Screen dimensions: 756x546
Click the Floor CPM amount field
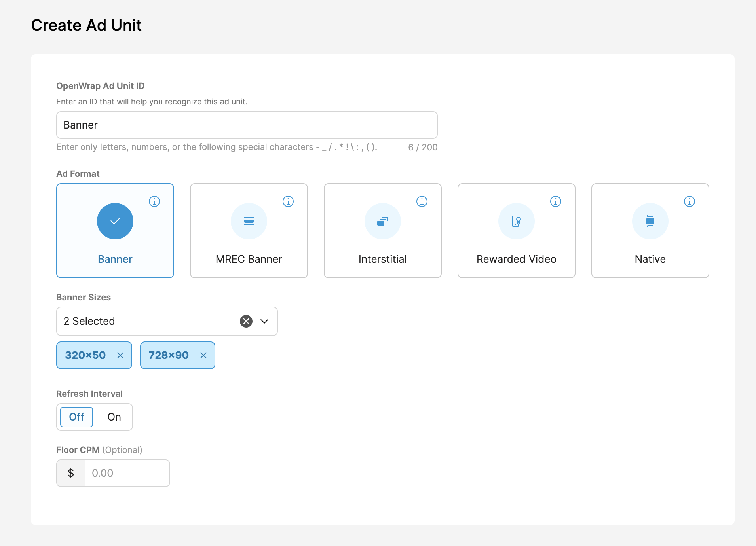point(127,473)
